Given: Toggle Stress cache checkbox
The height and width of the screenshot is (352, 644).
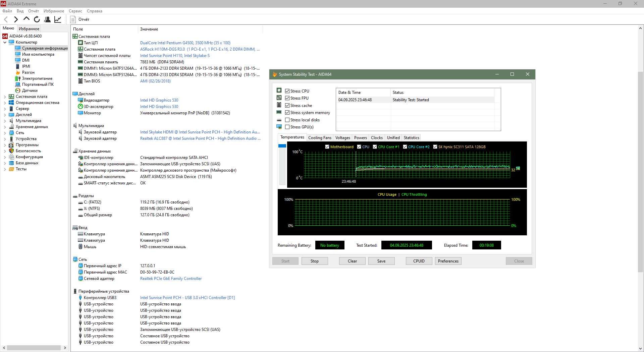Looking at the screenshot, I should coord(287,106).
